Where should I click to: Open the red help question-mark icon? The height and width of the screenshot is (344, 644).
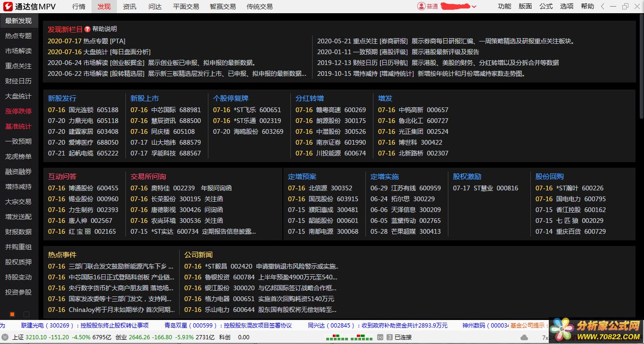click(x=87, y=29)
